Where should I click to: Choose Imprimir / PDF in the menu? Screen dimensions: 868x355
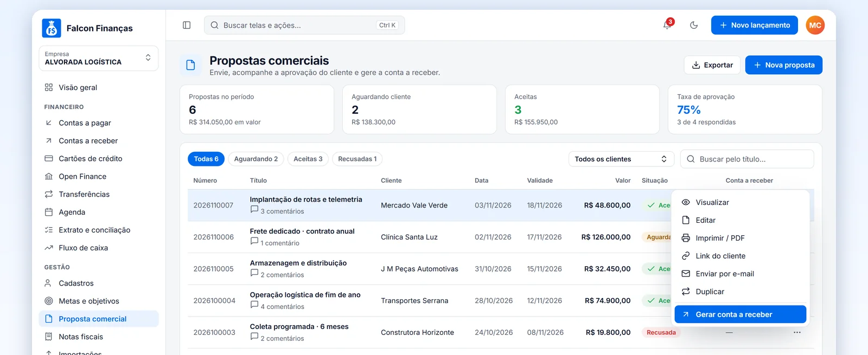click(741, 238)
